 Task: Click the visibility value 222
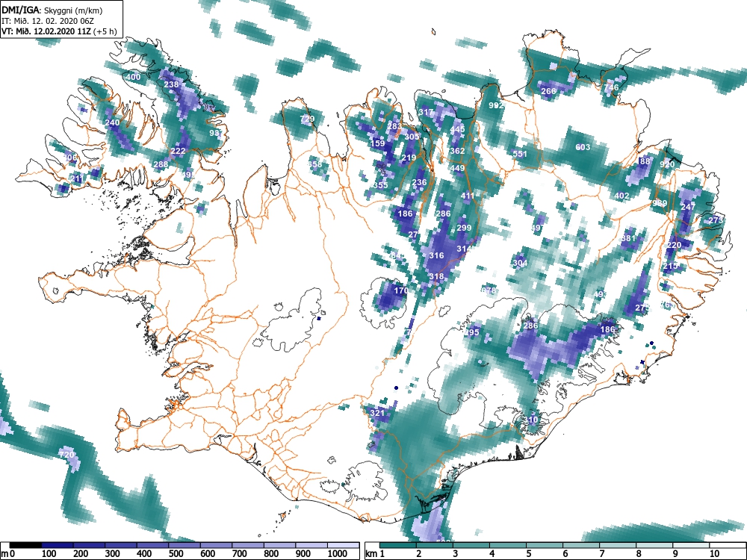point(178,151)
